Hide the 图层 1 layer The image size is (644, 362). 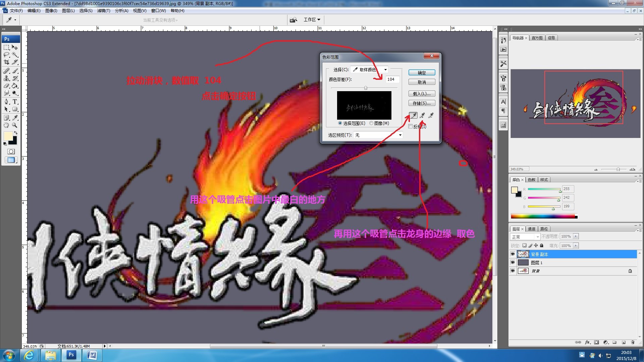[x=513, y=262]
